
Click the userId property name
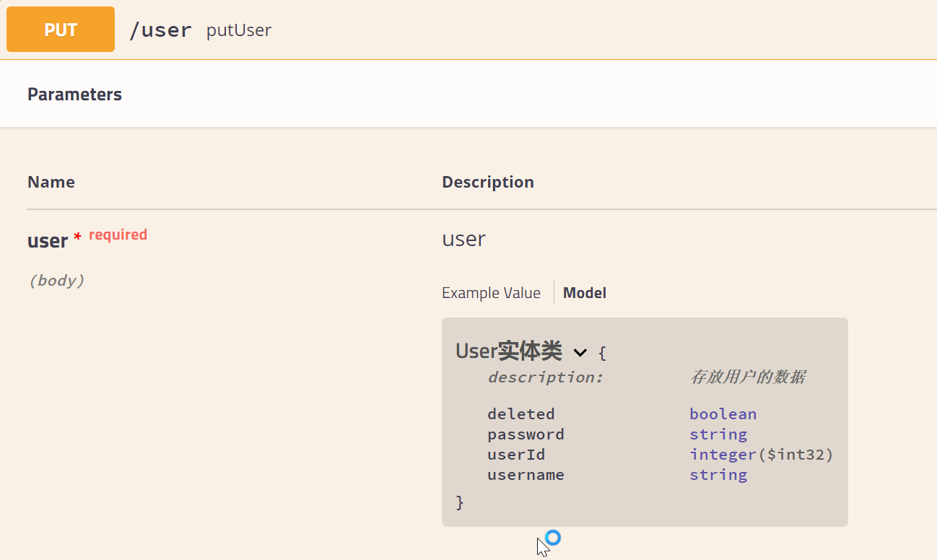click(x=516, y=455)
